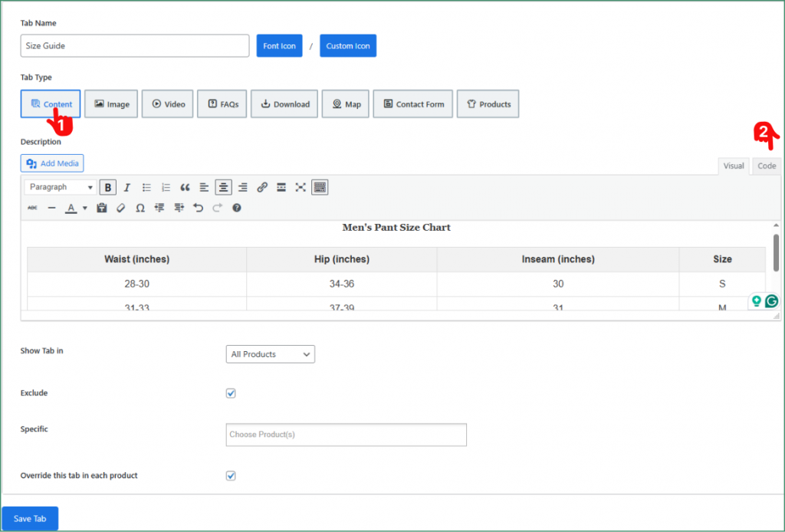Click the Custom Icon button

(348, 46)
